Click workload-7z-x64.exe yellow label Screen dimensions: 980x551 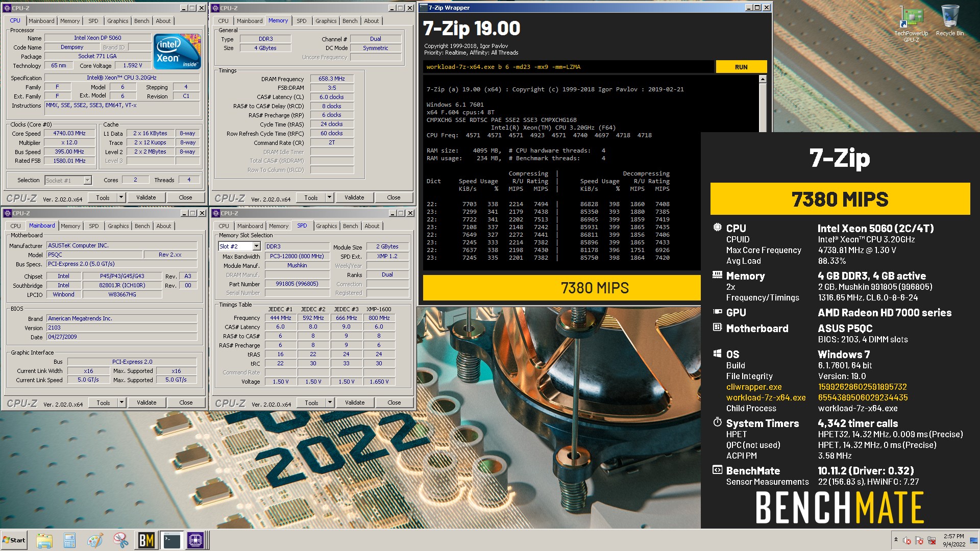[766, 397]
